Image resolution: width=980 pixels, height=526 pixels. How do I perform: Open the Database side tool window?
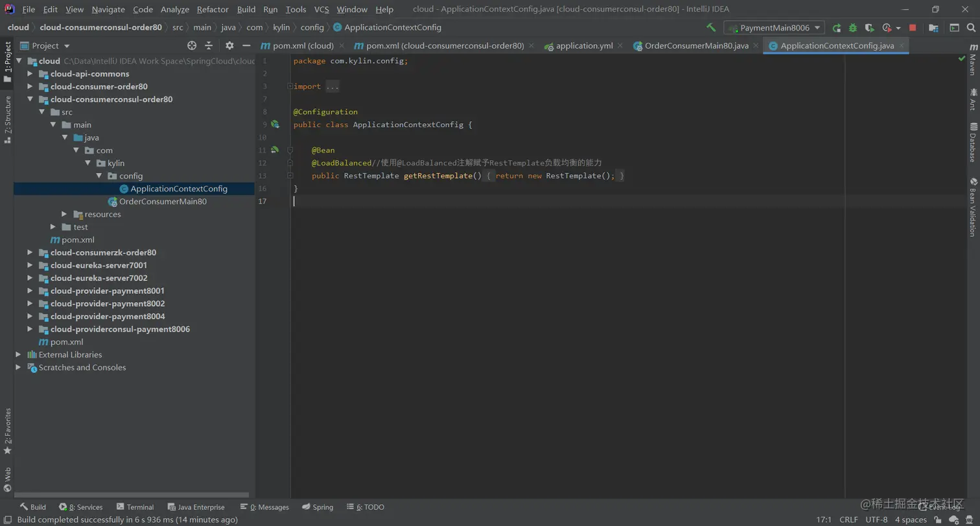point(973,142)
